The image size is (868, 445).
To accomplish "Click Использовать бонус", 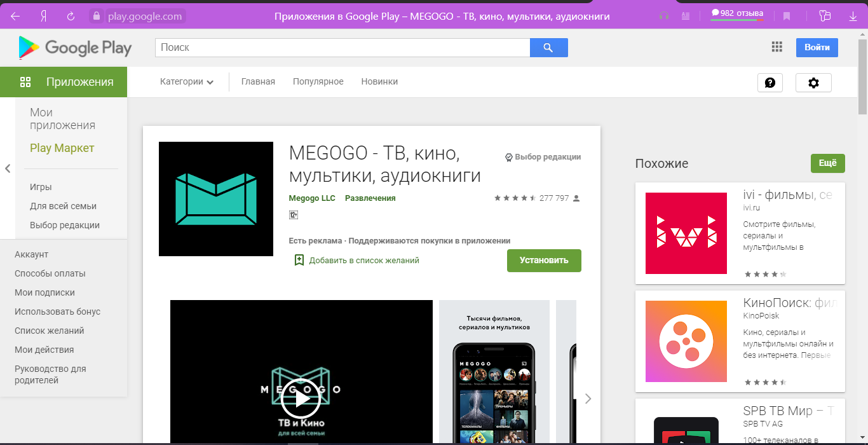I will tap(57, 311).
